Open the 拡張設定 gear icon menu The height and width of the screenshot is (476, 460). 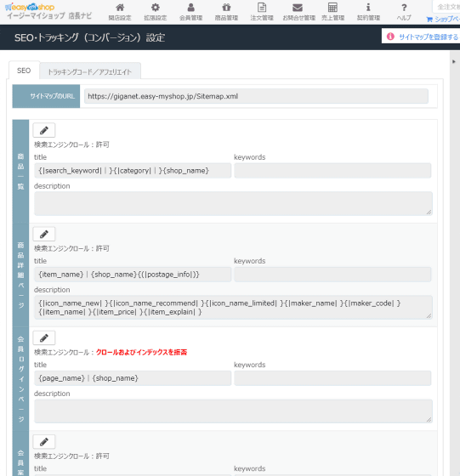click(x=156, y=12)
